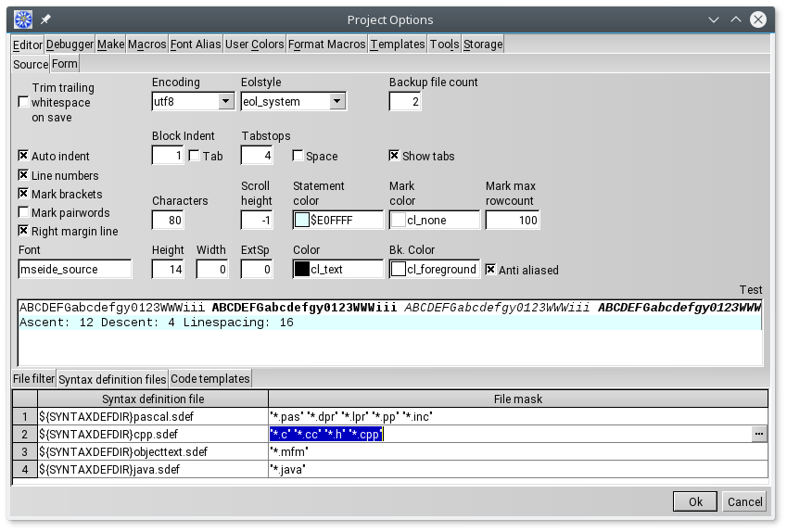Enable Trim trailing whitespace on save
The image size is (787, 532).
tap(23, 102)
